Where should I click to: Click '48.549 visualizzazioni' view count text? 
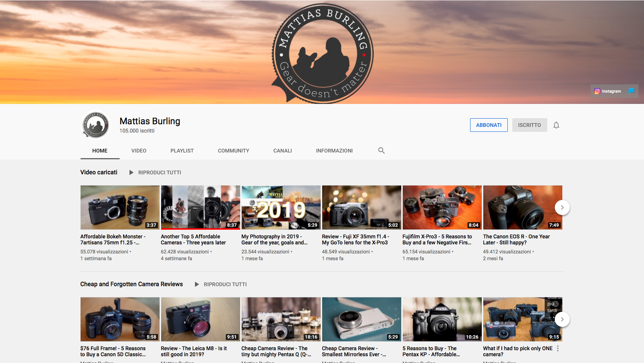(346, 252)
